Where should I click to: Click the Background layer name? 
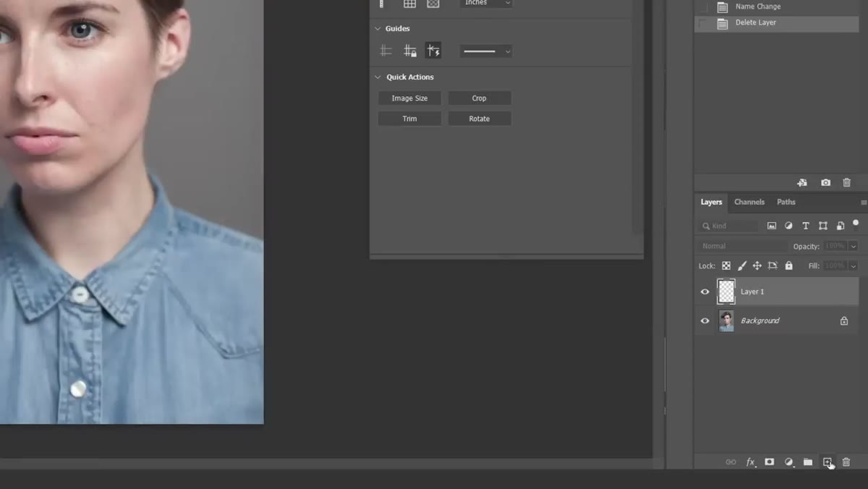coord(760,321)
